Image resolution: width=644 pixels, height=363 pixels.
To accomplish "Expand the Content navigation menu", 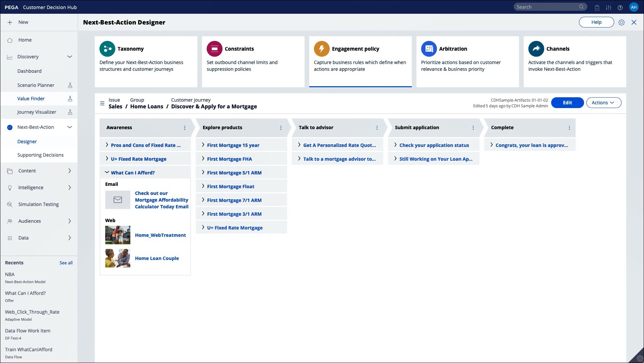I will coord(70,171).
